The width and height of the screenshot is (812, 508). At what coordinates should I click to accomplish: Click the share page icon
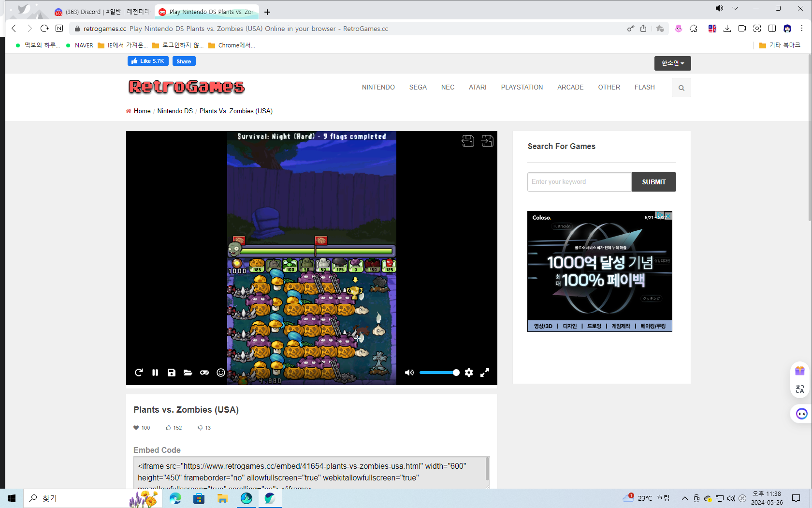643,29
